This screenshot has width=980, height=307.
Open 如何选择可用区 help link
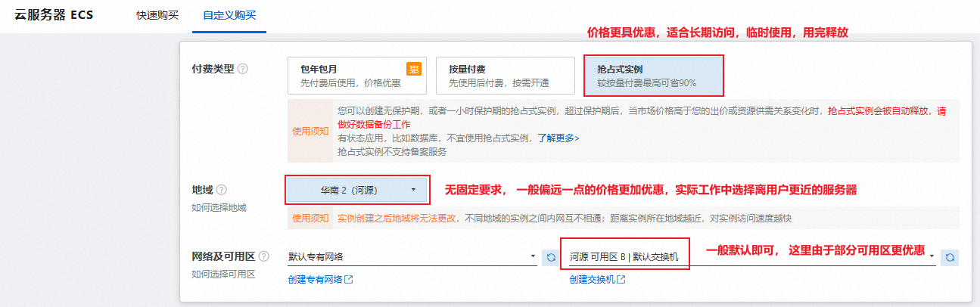(224, 274)
